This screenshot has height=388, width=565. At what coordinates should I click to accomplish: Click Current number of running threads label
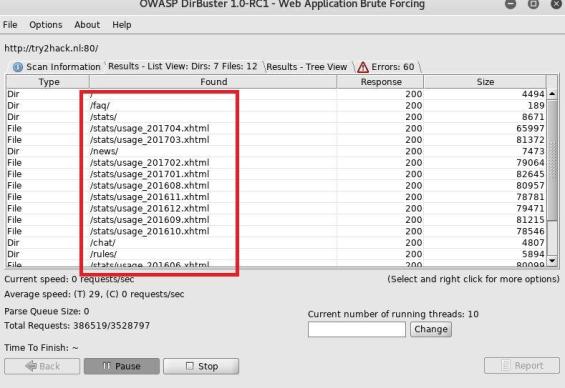pyautogui.click(x=393, y=314)
